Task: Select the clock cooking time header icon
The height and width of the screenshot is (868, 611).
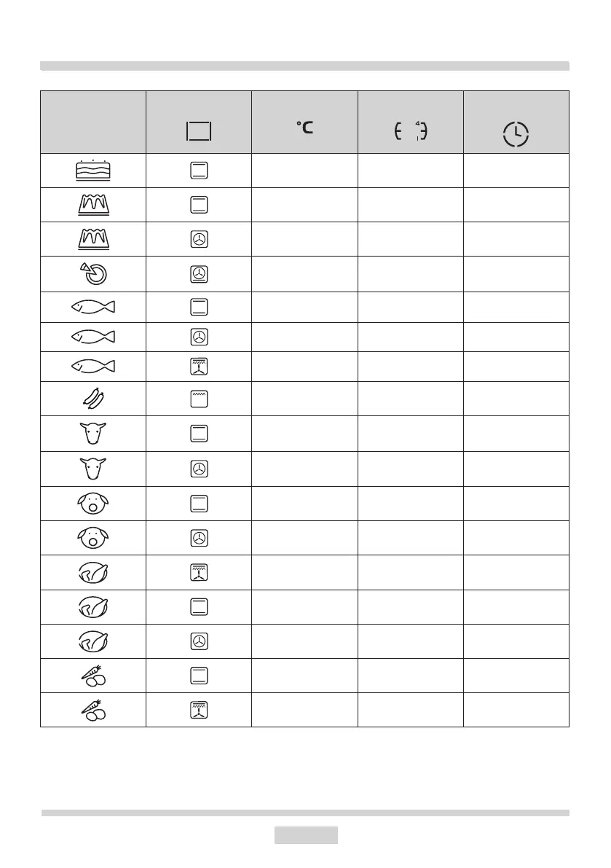Action: pyautogui.click(x=516, y=136)
